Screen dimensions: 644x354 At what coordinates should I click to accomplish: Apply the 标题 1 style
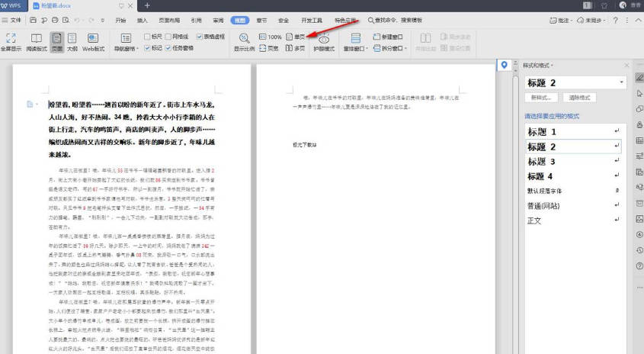click(573, 132)
